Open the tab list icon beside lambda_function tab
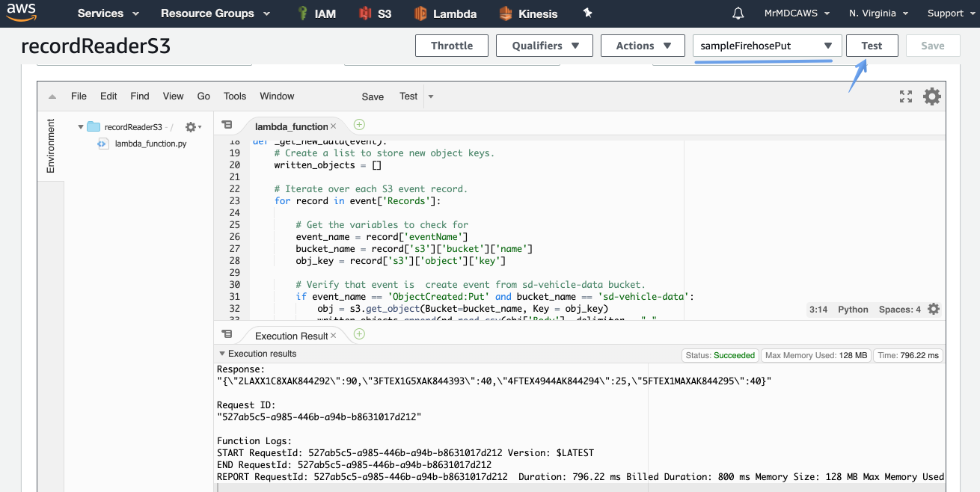Screen dimensions: 980x492 pos(227,126)
